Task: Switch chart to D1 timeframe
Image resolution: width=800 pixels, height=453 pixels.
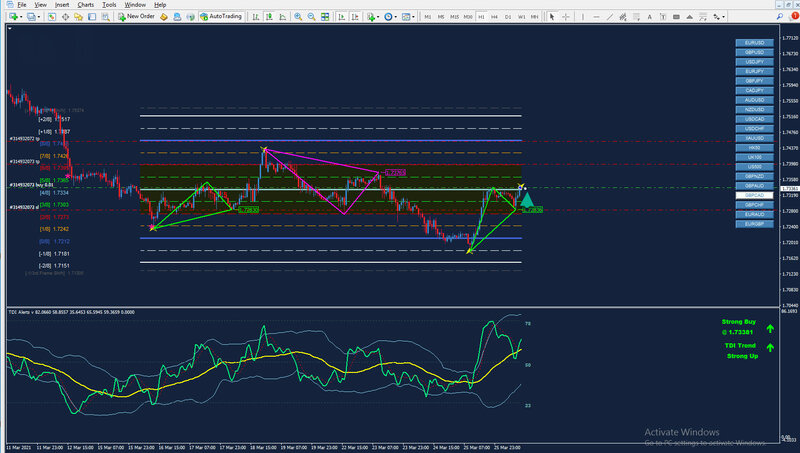Action: click(x=508, y=17)
